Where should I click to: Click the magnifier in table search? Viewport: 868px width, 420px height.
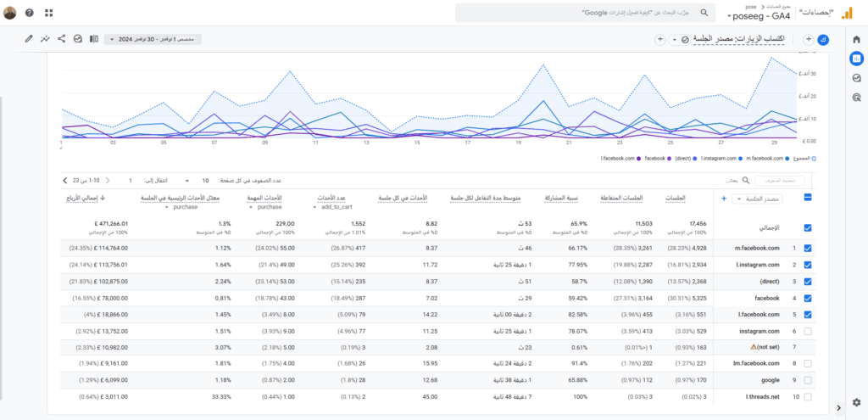(x=746, y=180)
